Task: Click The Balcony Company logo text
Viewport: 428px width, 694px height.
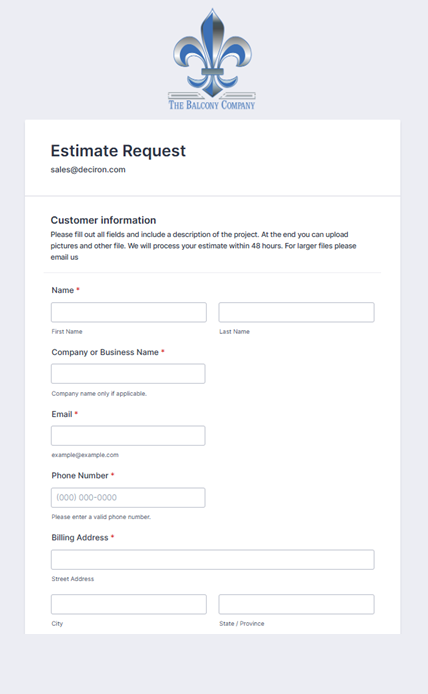Action: click(212, 105)
